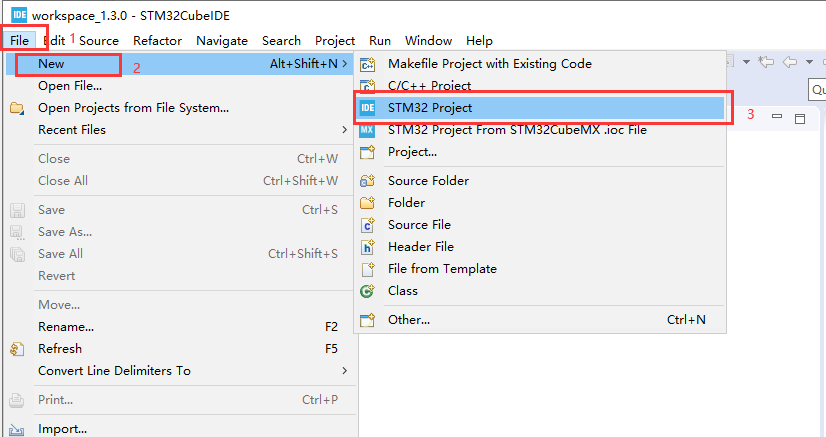Click the STM32CubeMX .ioc project MX icon
826x437 pixels.
[367, 130]
